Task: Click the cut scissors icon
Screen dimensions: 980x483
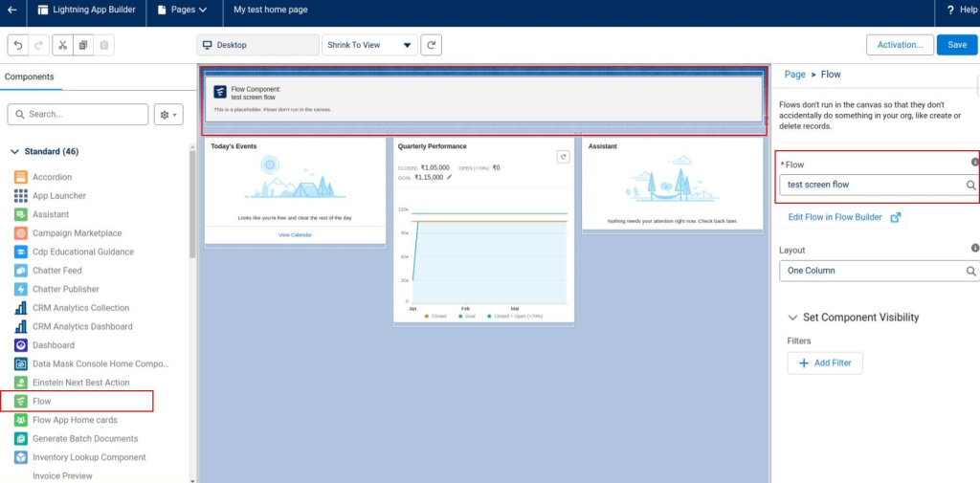Action: click(x=62, y=45)
